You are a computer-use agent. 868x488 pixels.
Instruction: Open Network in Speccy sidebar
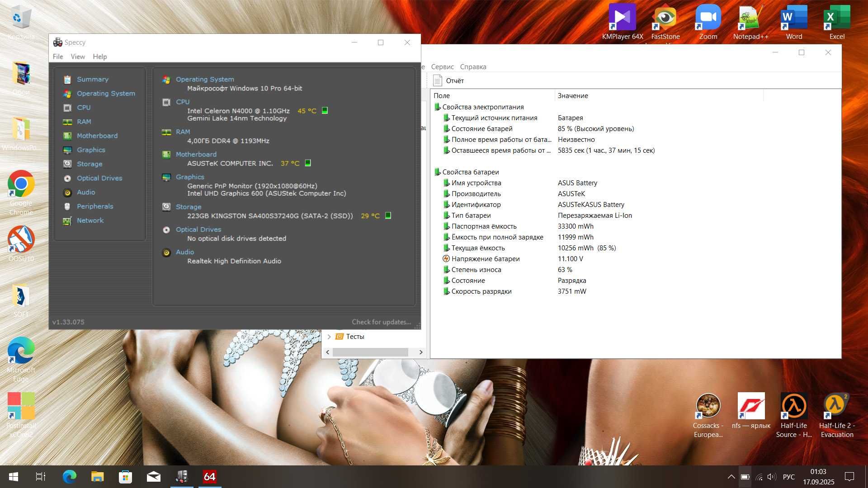tap(90, 221)
